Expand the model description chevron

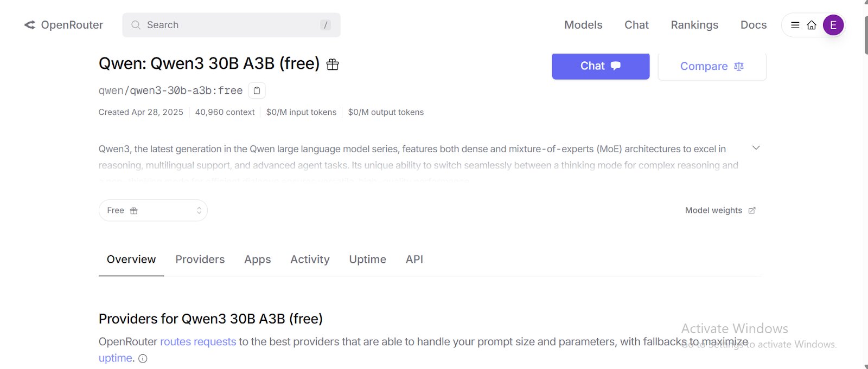point(756,147)
